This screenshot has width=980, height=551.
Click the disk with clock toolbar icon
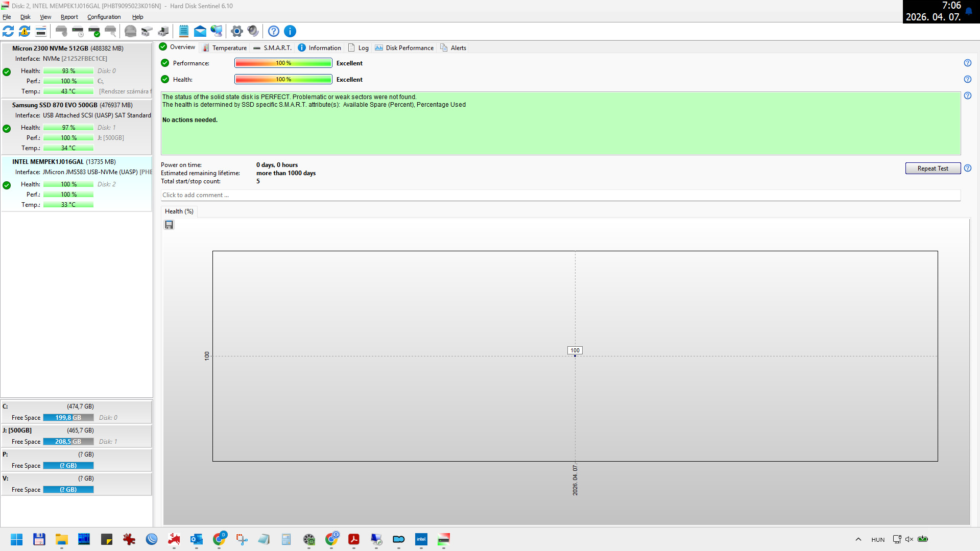[x=78, y=31]
